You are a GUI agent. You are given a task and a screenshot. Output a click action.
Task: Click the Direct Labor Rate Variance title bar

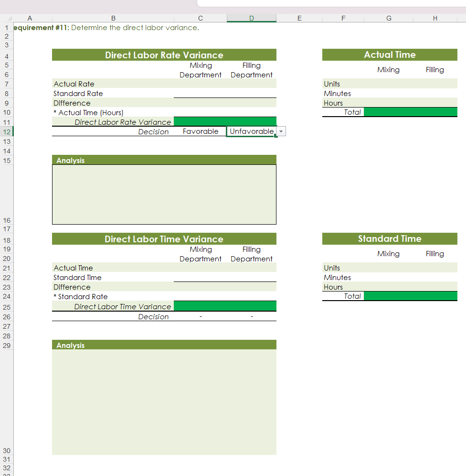point(164,54)
